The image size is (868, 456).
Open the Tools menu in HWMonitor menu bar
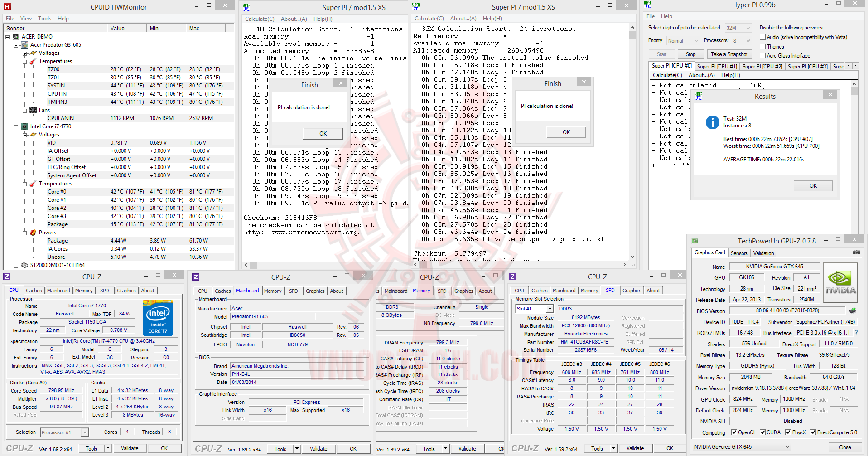point(44,19)
